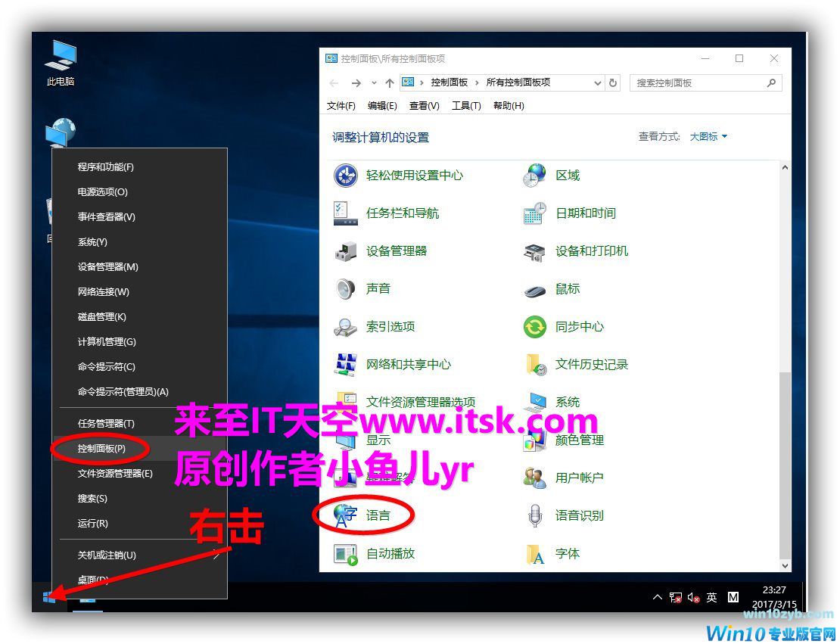Click the 控制面板 breadcrumb segment
The image size is (840, 644).
pos(450,82)
